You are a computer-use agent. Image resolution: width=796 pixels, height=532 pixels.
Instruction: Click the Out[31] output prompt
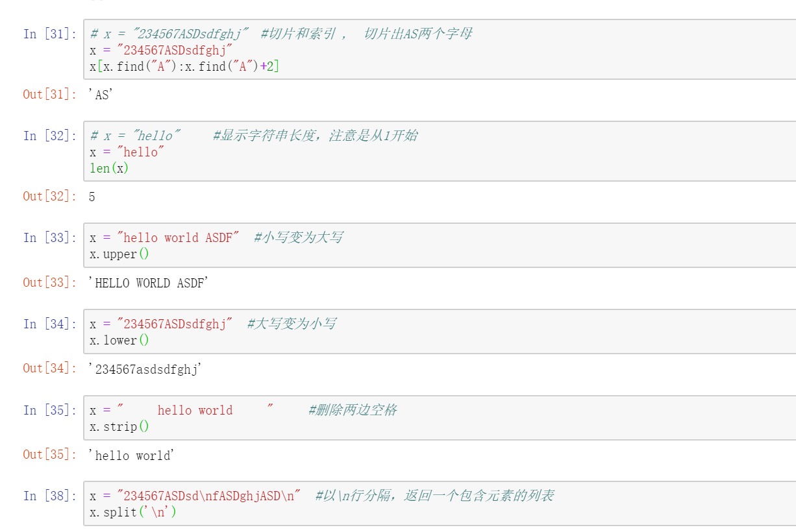(49, 94)
